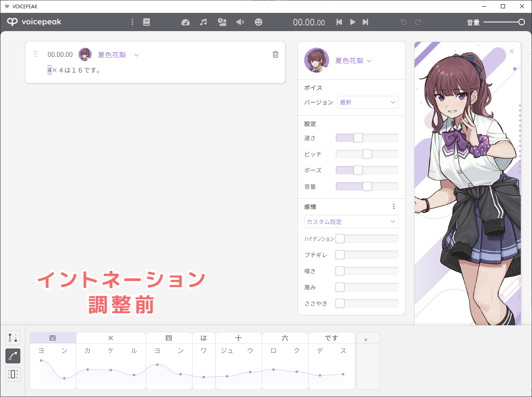
Task: Select the 六 word segment tab
Action: tap(285, 338)
